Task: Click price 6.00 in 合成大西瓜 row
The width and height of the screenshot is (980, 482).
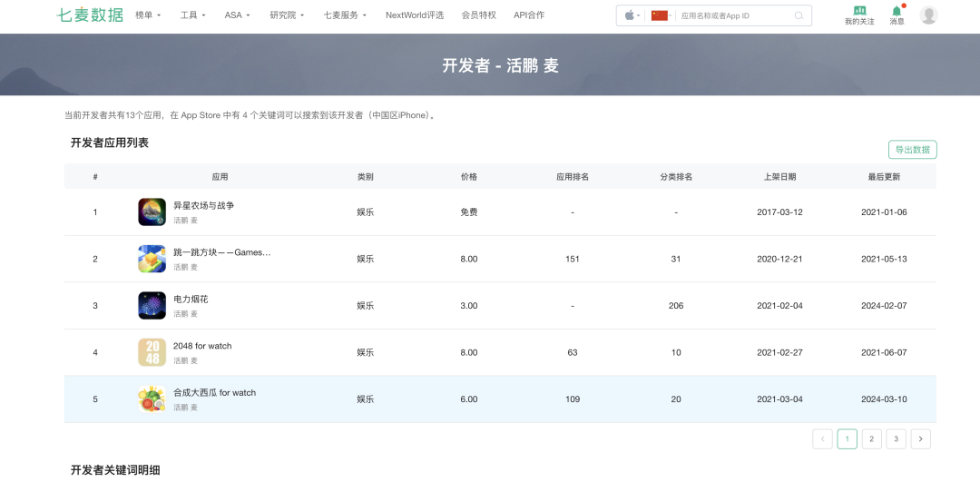Action: pyautogui.click(x=469, y=398)
